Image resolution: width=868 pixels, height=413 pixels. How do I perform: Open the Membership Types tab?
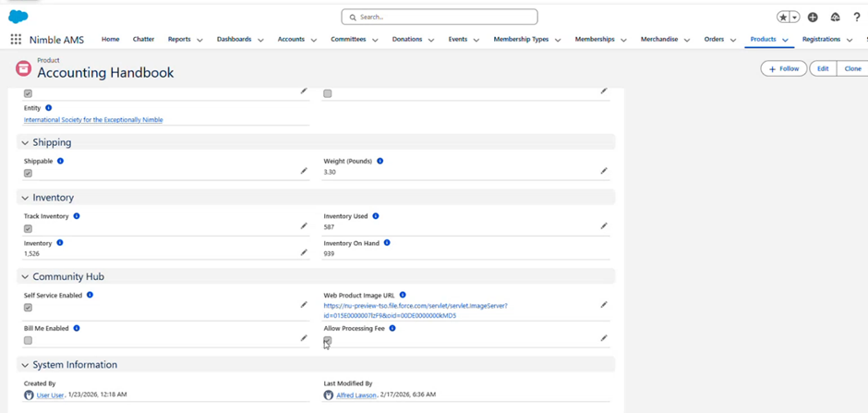click(x=521, y=40)
